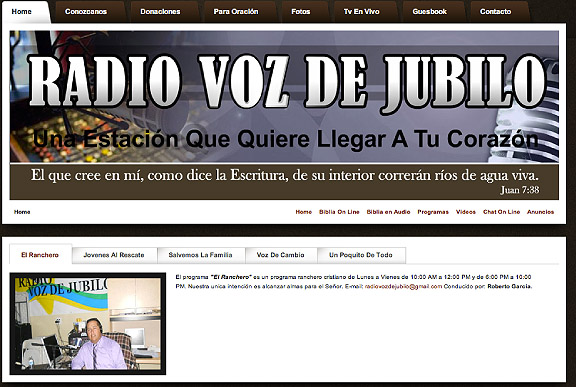Click the Home breadcrumb below the banner

tap(22, 212)
